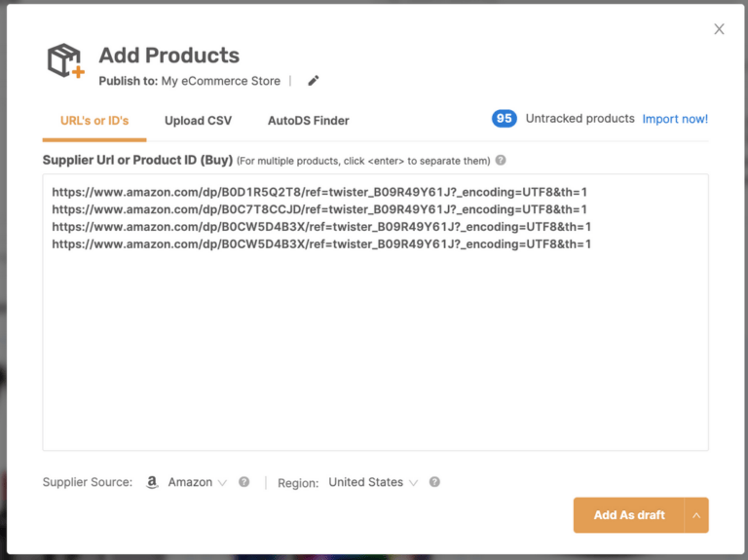Click the pencil edit store icon

314,81
